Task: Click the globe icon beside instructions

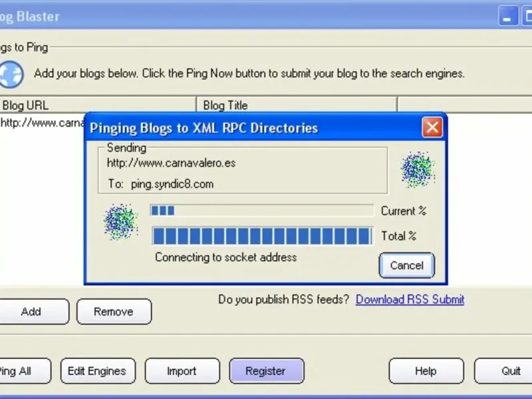Action: click(11, 74)
